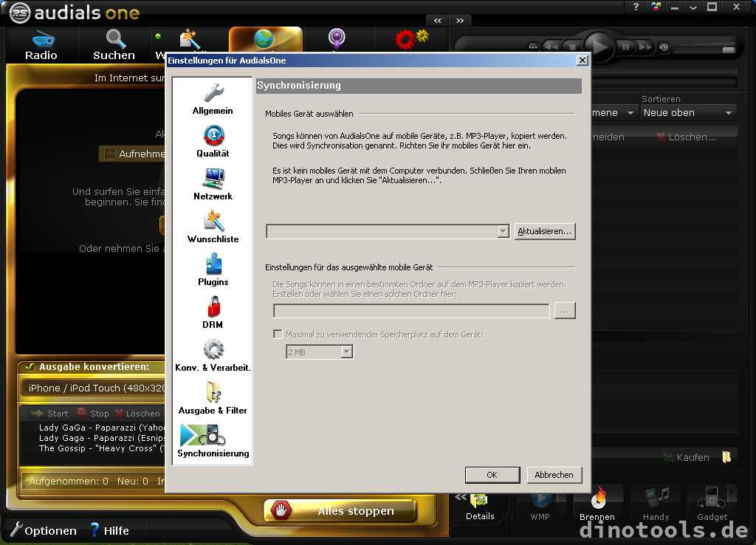Click the Brennen burn icon
756x545 pixels.
click(x=597, y=505)
